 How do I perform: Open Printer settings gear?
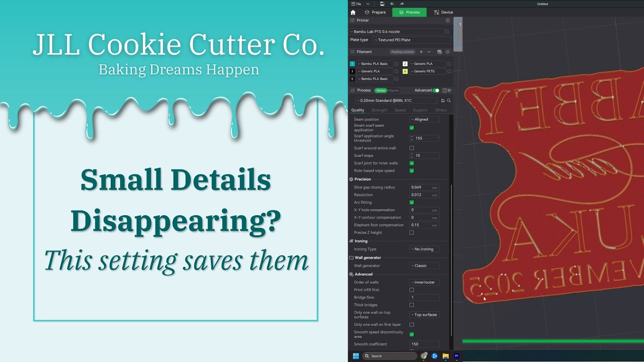click(448, 21)
